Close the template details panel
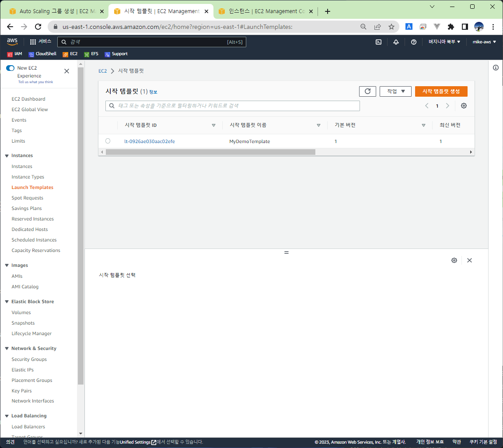Screen dimensions: 503x448 [x=470, y=260]
